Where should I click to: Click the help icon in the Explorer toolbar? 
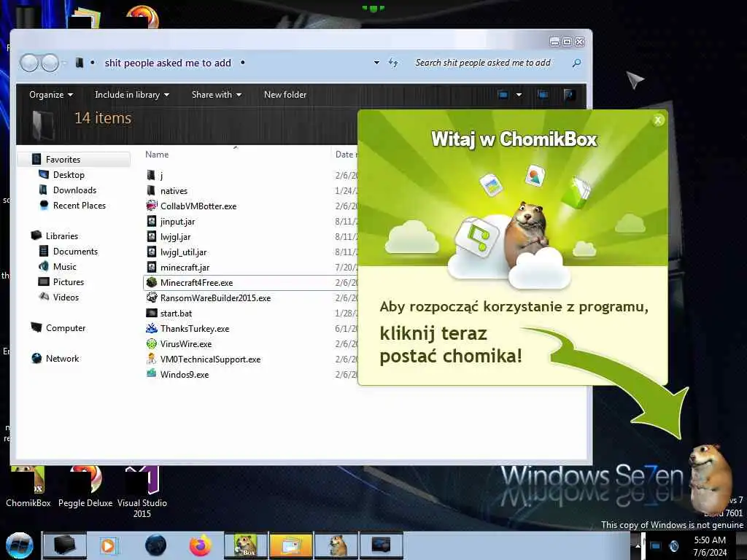tap(569, 95)
